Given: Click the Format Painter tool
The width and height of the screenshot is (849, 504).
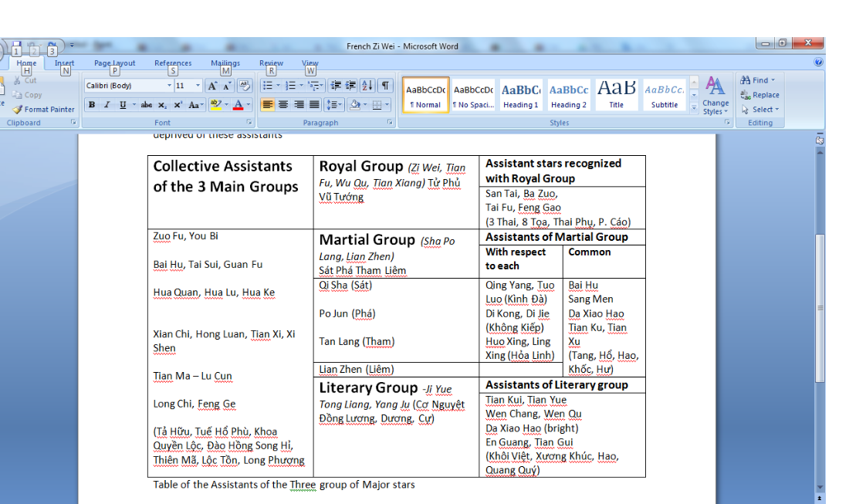Looking at the screenshot, I should [43, 110].
